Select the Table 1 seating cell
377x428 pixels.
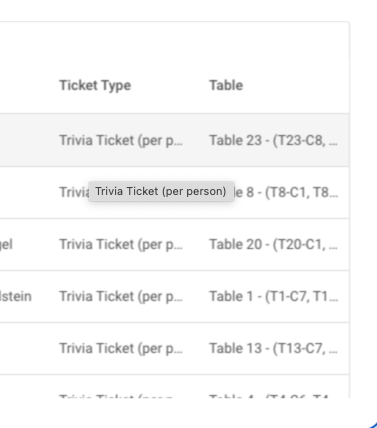click(273, 296)
